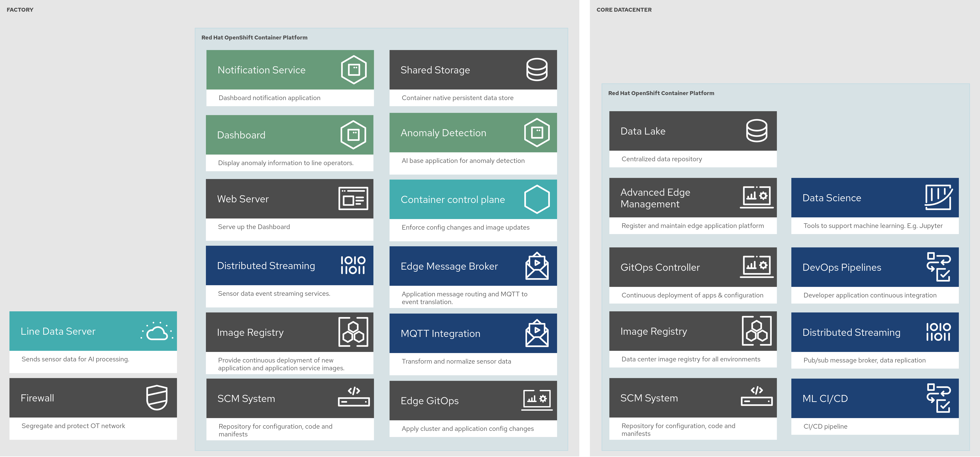Click the DevOps Pipelines workflow icon
The height and width of the screenshot is (457, 980).
[x=938, y=267]
